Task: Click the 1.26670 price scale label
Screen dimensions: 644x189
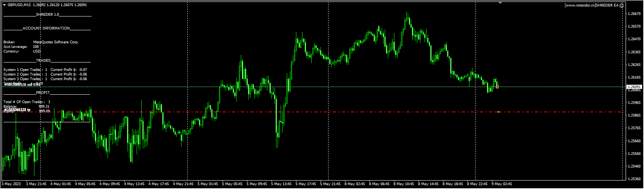Action: point(634,14)
